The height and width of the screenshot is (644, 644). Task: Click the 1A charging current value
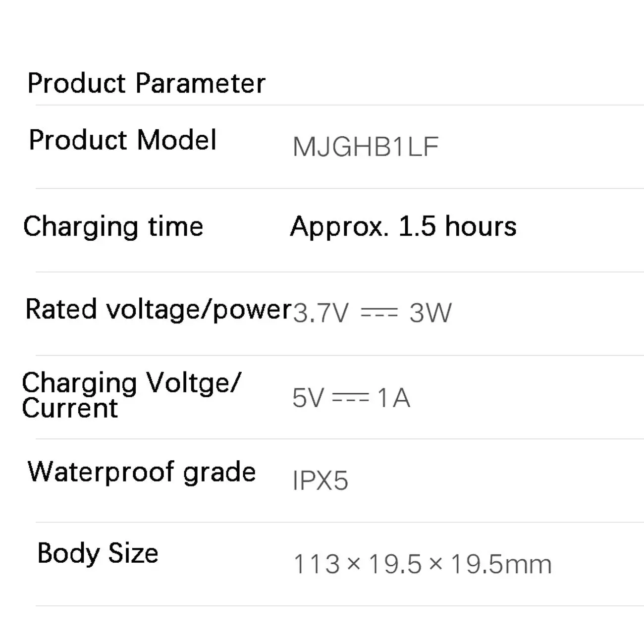(x=394, y=398)
